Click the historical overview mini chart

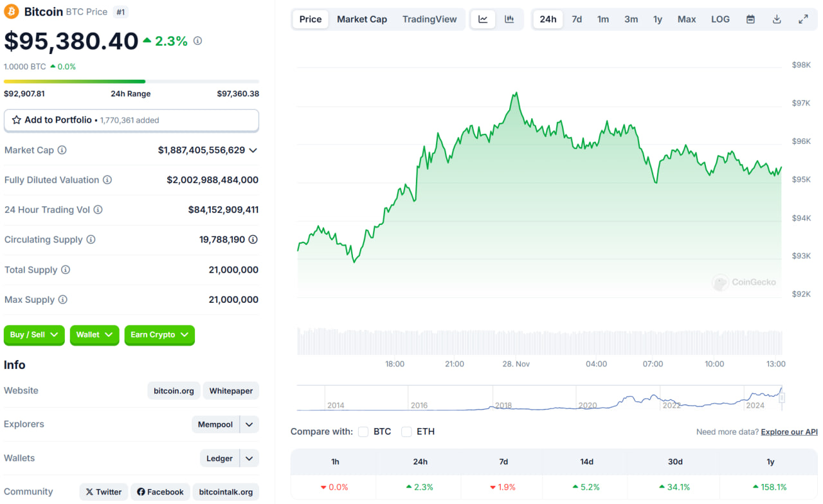coord(539,398)
